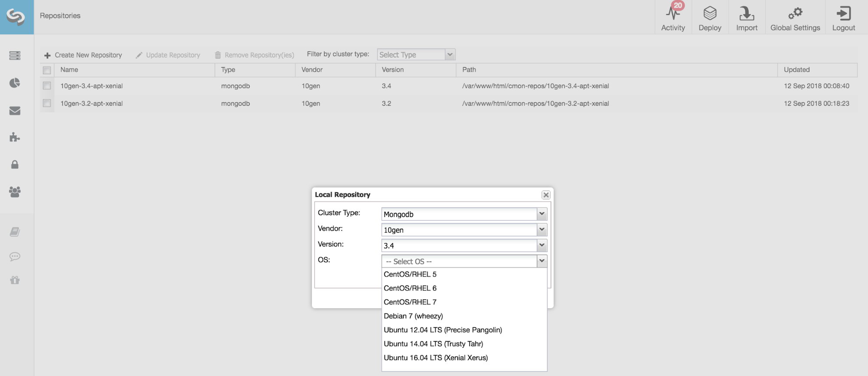Click Remove Repository(ies) button
Viewport: 868px width, 376px height.
tap(254, 55)
